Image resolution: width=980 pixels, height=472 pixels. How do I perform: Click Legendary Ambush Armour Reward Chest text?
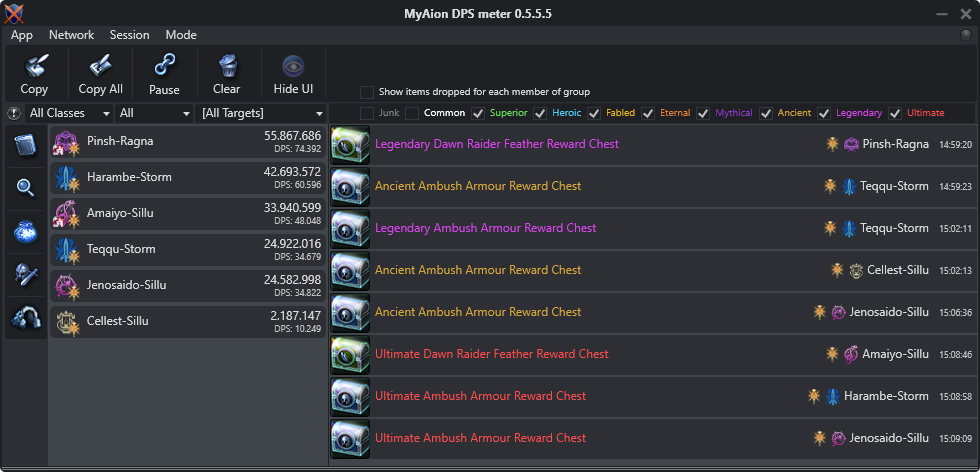coord(486,228)
